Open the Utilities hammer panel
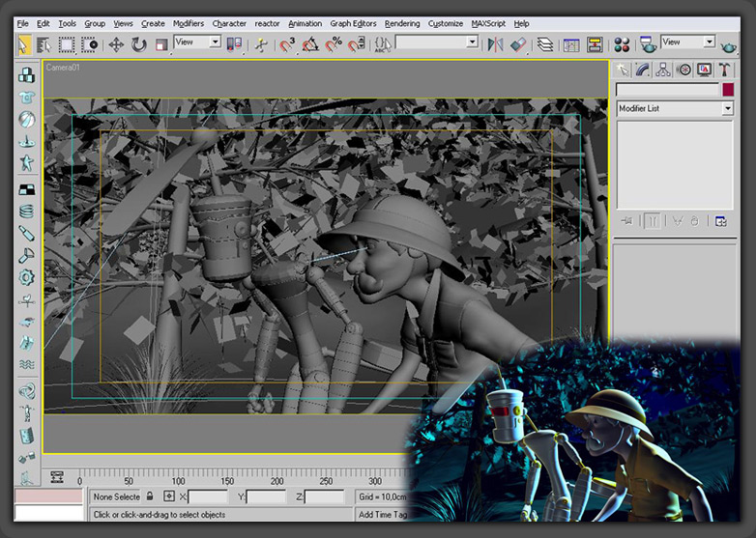Viewport: 756px width, 538px height. [726, 70]
